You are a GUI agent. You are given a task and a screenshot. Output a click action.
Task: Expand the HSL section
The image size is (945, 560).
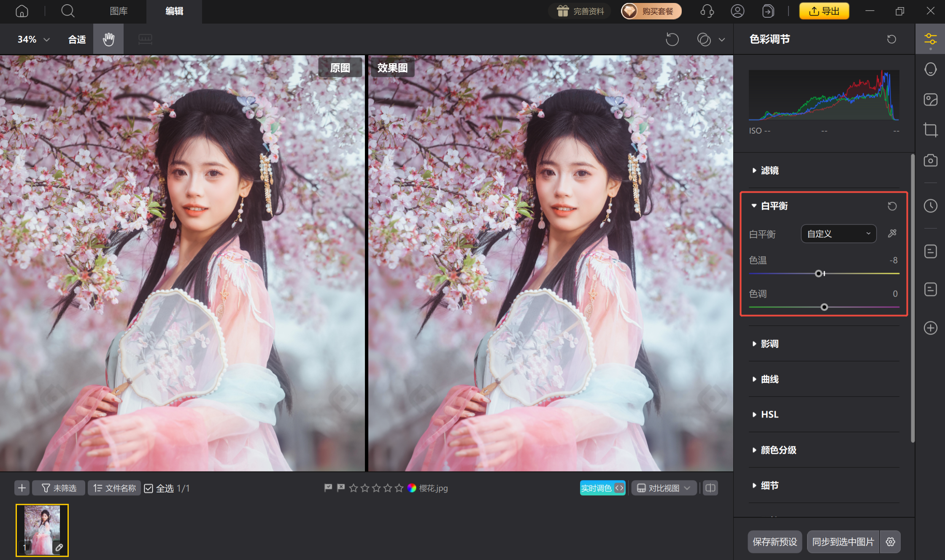pyautogui.click(x=769, y=415)
